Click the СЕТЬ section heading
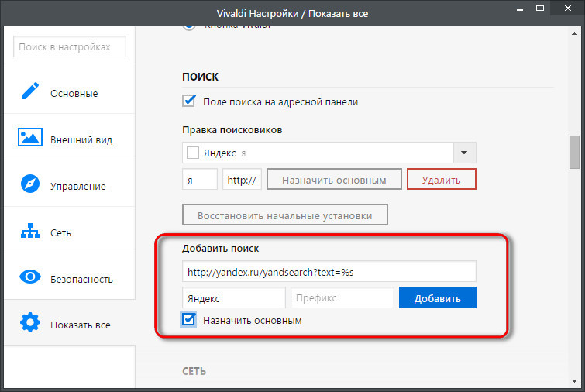585x392 pixels. (x=194, y=371)
